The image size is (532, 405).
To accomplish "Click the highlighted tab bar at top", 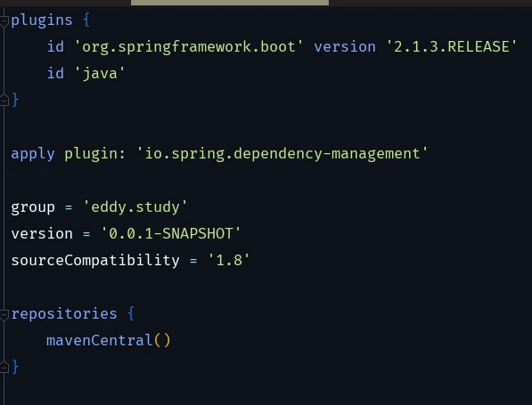I will pyautogui.click(x=230, y=3).
